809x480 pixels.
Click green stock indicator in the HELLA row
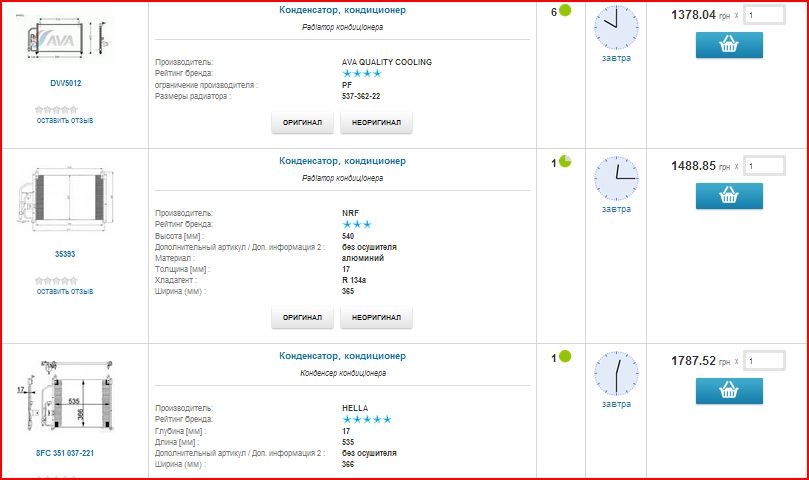point(565,356)
